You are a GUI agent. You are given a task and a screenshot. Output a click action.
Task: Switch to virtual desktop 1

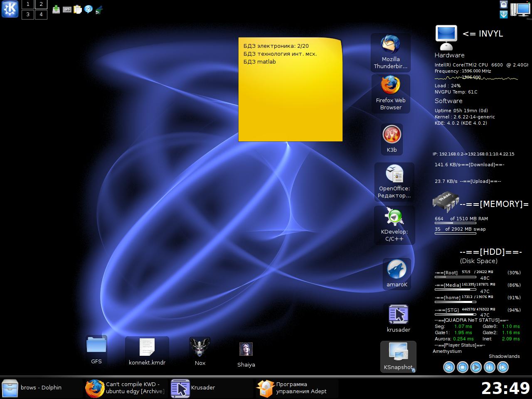tap(28, 5)
